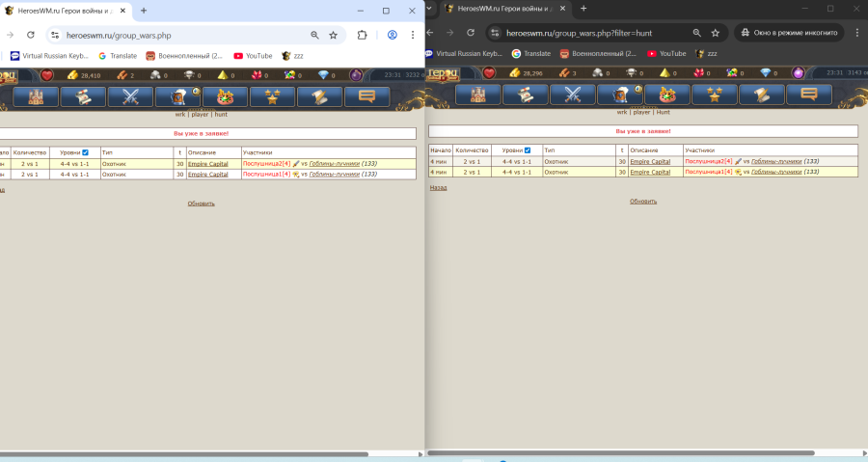Open chat speech-bubble icon in the incognito window
The height and width of the screenshot is (462, 868).
point(808,95)
